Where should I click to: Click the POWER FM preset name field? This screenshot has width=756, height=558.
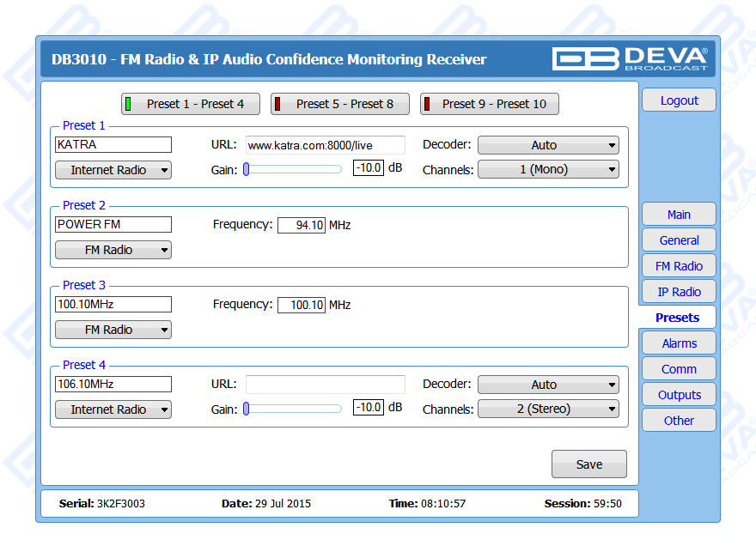113,225
